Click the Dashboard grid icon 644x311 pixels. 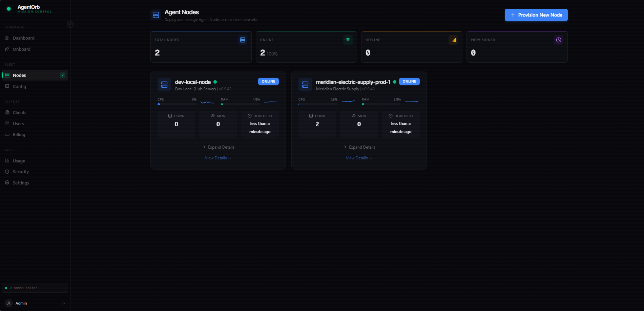coord(7,38)
